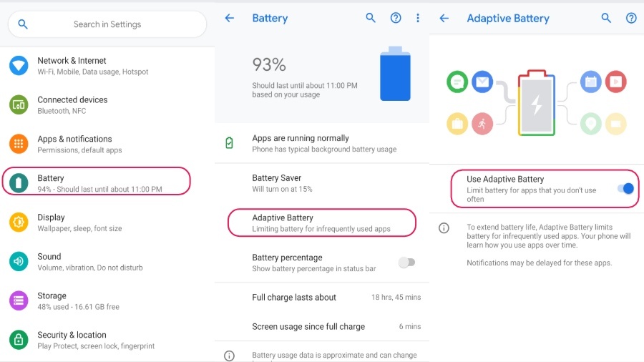Go back from the Adaptive Battery screen
644x362 pixels.
(444, 19)
